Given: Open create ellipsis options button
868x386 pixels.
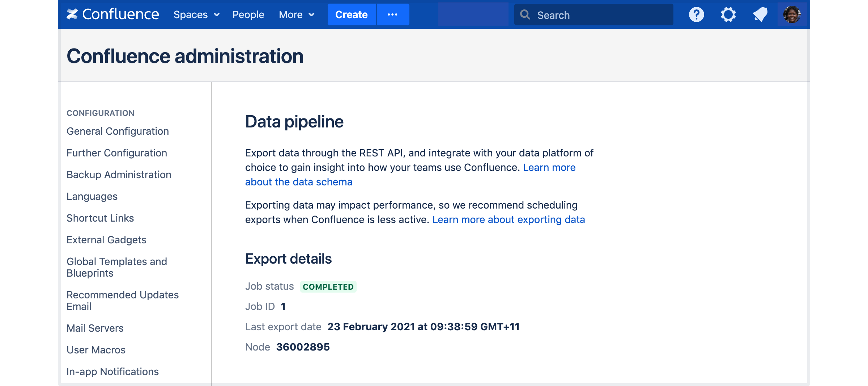Looking at the screenshot, I should 393,14.
